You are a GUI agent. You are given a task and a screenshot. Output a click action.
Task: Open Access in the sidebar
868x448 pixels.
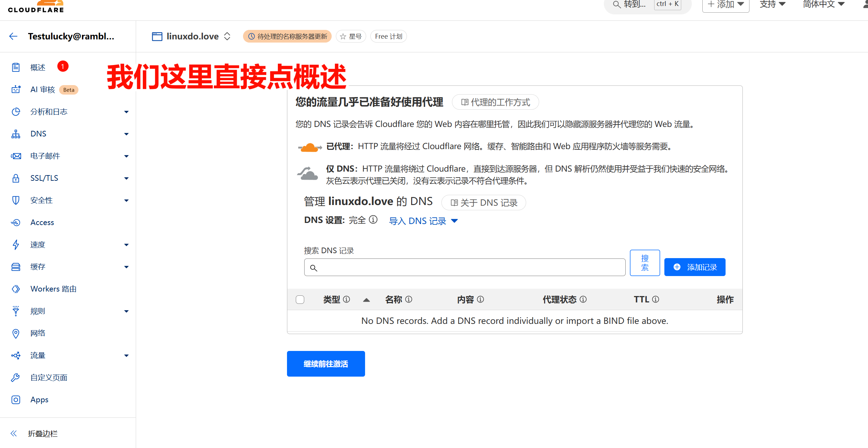point(42,222)
